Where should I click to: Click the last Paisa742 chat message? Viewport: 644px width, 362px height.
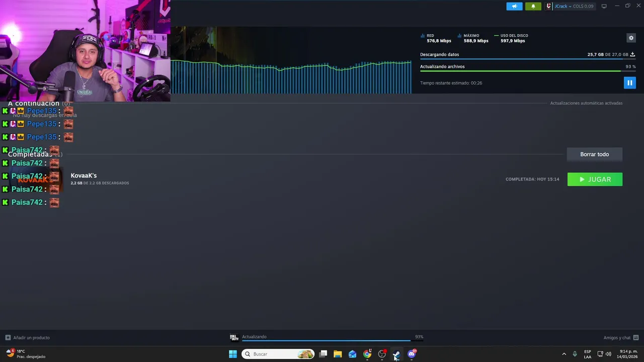pyautogui.click(x=31, y=202)
